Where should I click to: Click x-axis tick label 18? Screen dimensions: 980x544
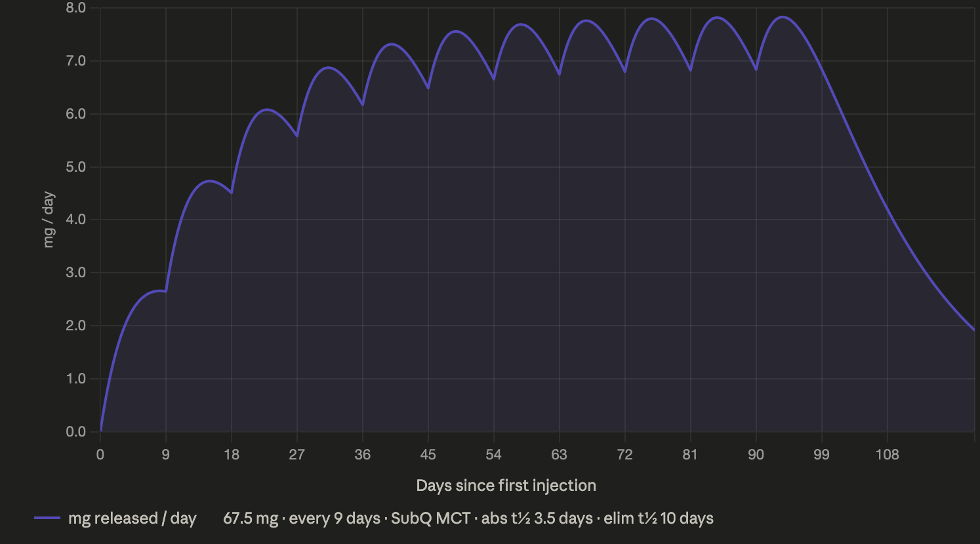coord(232,454)
